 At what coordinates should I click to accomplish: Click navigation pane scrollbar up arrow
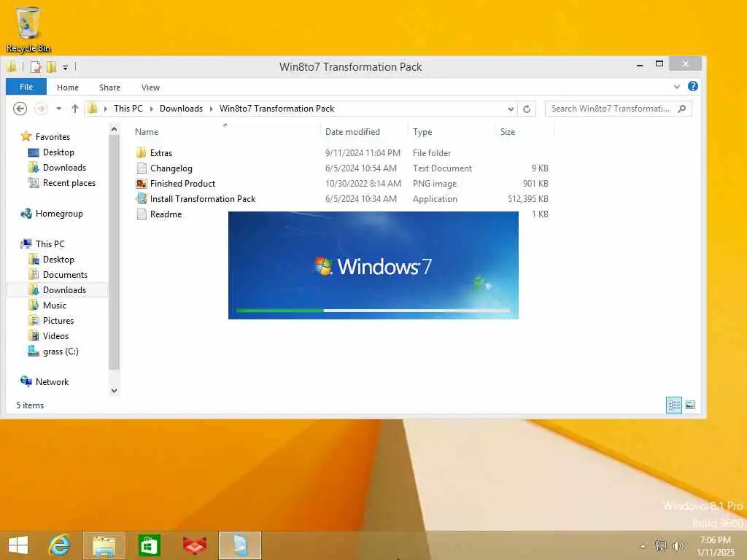[114, 129]
